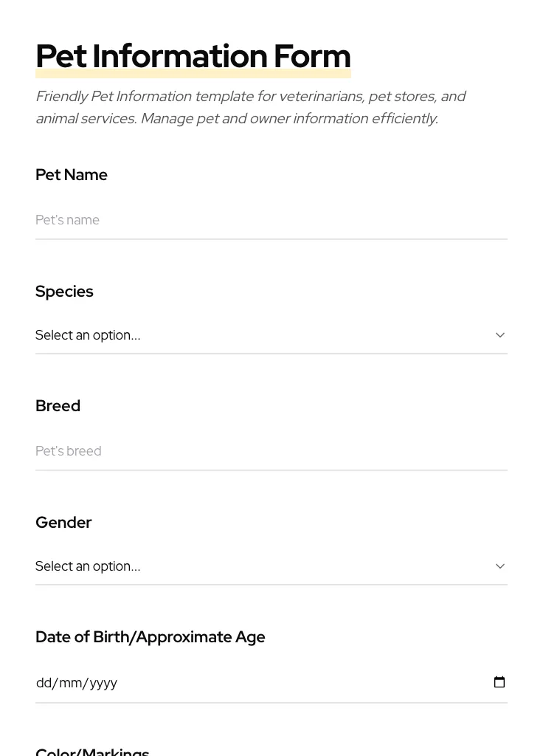543x756 pixels.
Task: Click the Pet's breed input field
Action: pos(271,451)
